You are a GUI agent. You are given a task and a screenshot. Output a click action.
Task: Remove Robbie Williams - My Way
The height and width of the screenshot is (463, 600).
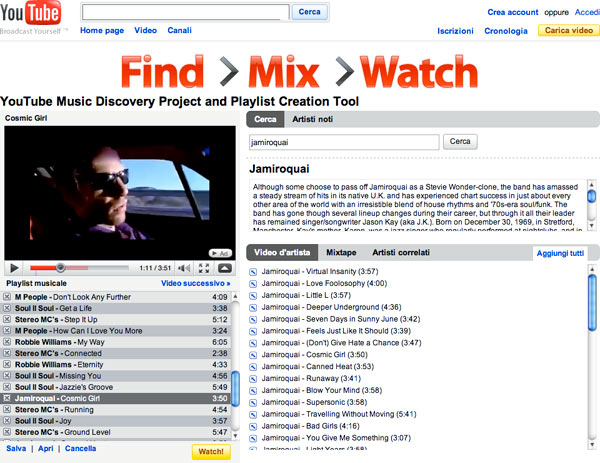(7, 342)
